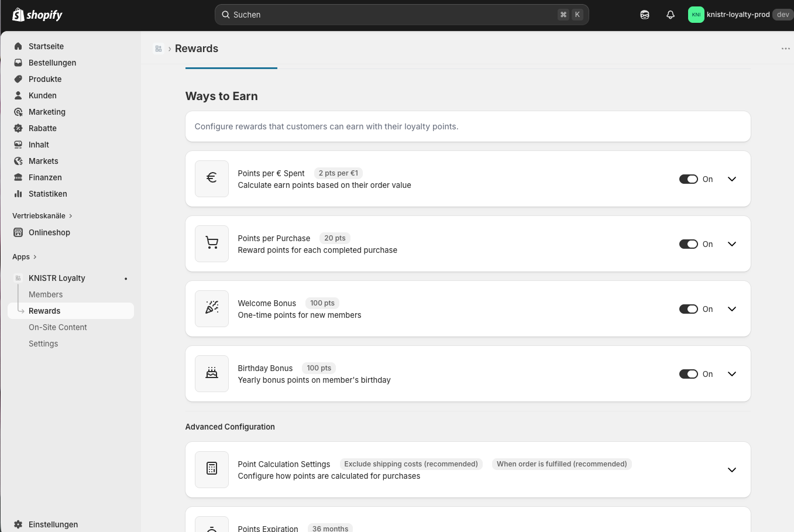Viewport: 794px width, 532px height.
Task: Expand the Birthday Bonus card
Action: click(732, 374)
